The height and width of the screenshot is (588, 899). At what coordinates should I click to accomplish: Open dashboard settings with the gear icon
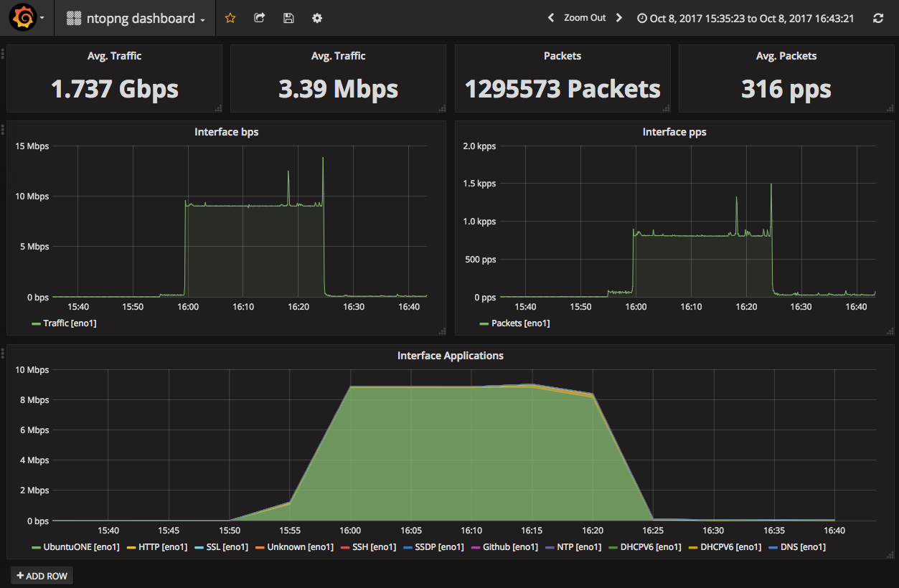point(317,18)
